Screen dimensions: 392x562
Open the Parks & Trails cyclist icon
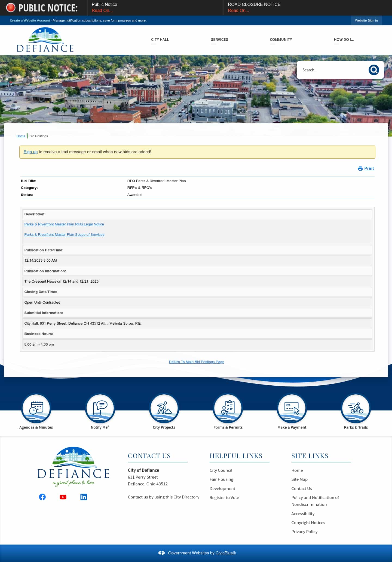pyautogui.click(x=356, y=408)
